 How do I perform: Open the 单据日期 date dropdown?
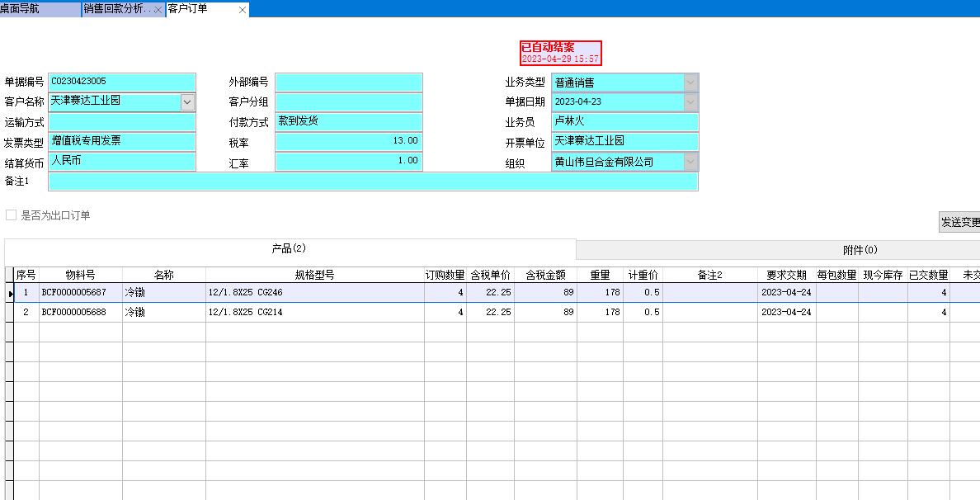point(690,102)
